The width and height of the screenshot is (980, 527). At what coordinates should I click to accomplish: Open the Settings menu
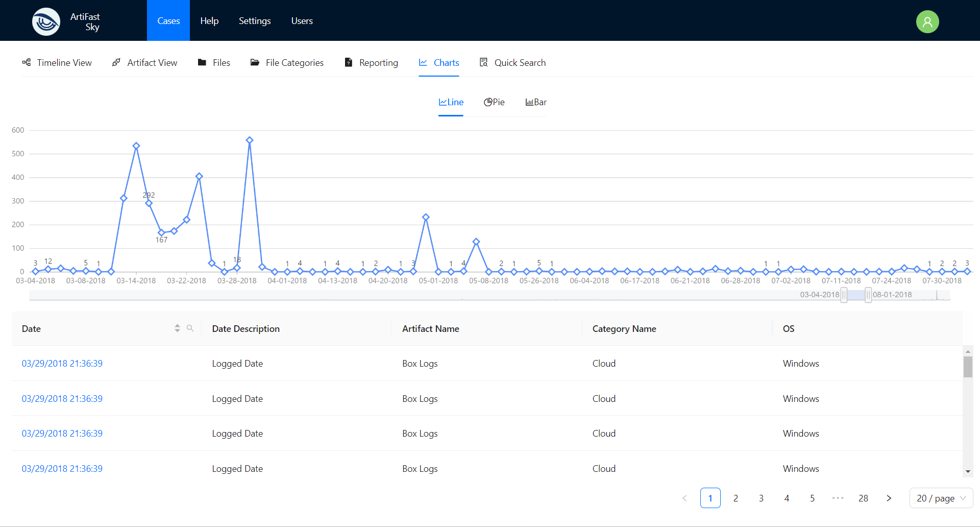(x=255, y=21)
